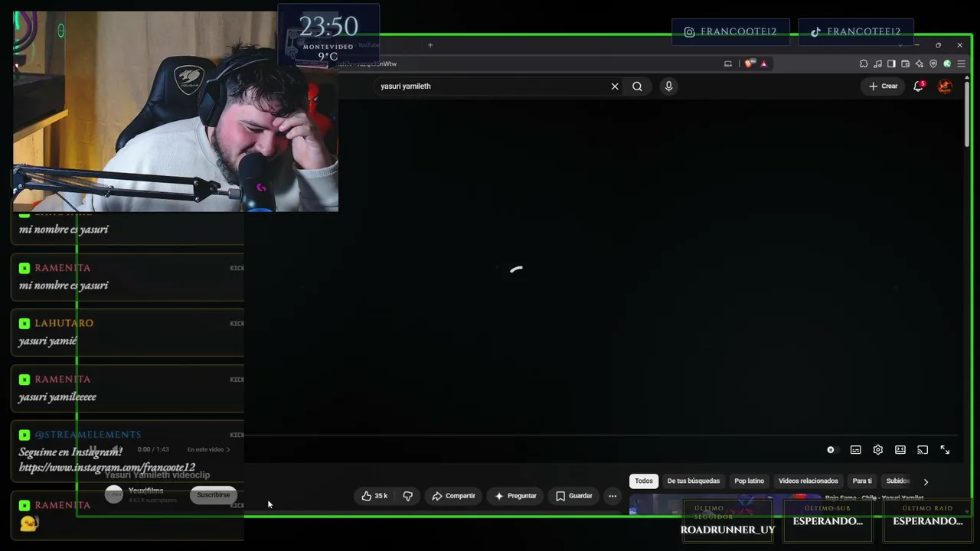Save the video with Guardar
Viewport: 980px width, 551px height.
coord(574,496)
